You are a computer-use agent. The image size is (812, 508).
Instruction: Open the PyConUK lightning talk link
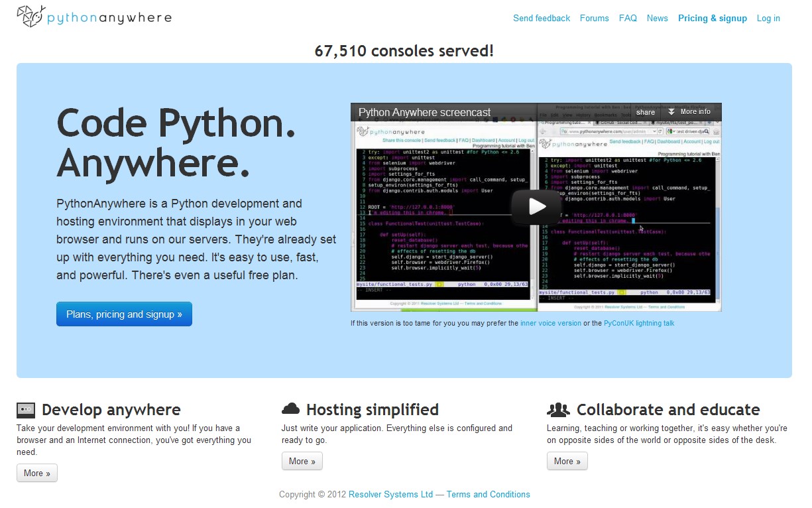(x=638, y=323)
